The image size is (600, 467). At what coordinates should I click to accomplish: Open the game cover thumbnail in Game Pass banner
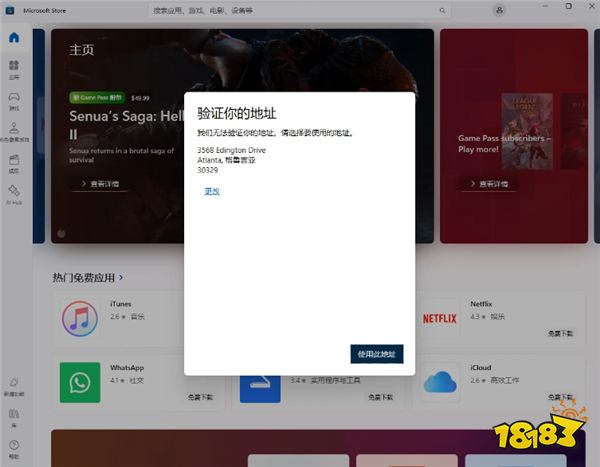click(x=527, y=131)
